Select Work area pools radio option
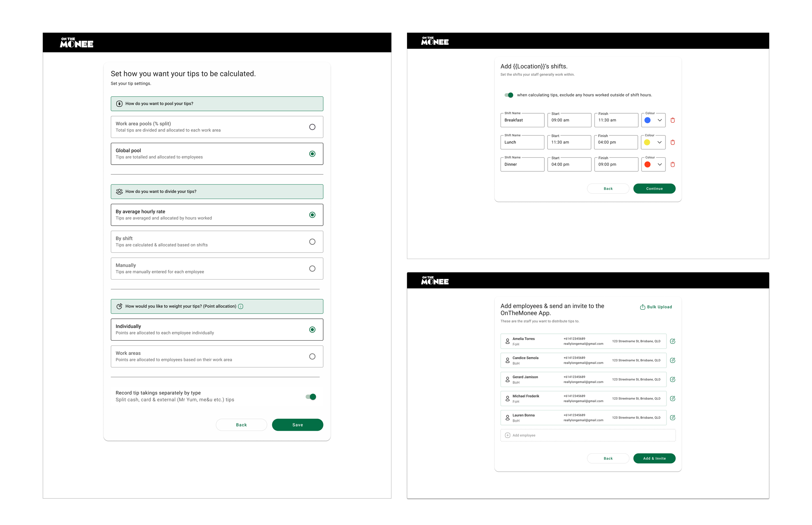 coord(312,127)
